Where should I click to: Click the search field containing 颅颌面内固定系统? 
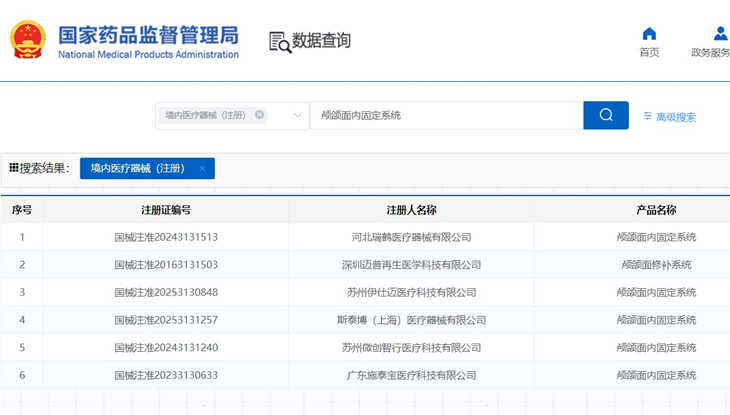coord(446,115)
